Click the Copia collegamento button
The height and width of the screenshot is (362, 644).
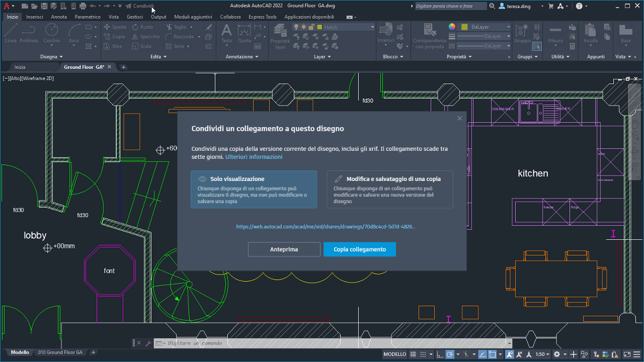(360, 249)
